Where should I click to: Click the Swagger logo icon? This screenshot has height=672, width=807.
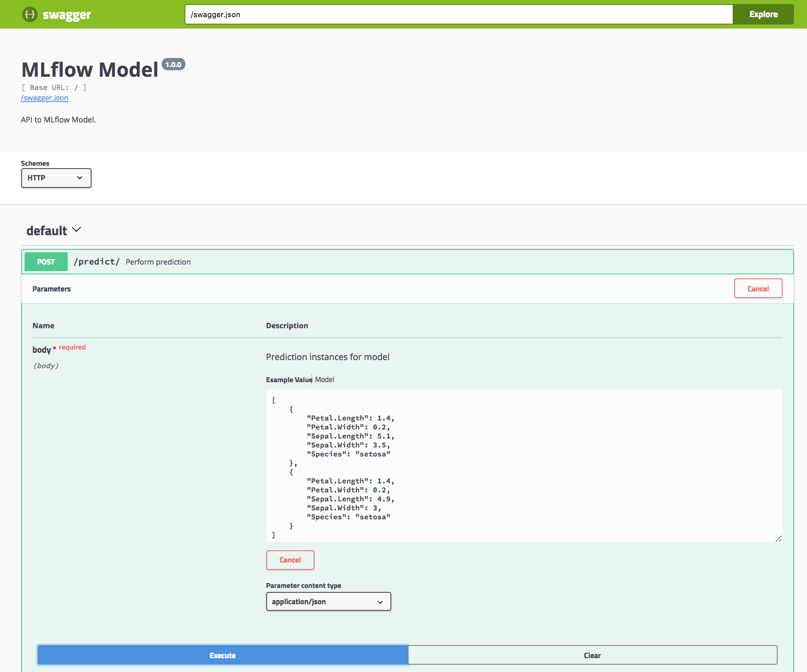coord(29,15)
